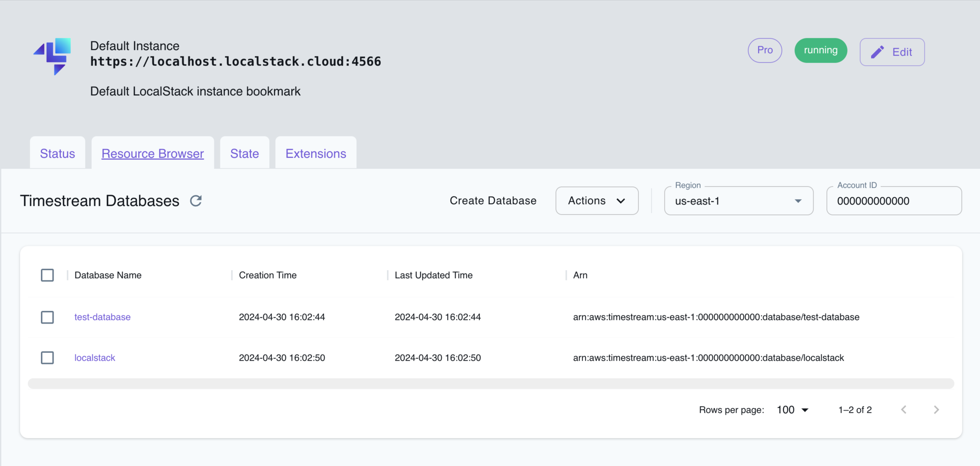Click the Pro badge button
The height and width of the screenshot is (466, 980).
pos(765,50)
